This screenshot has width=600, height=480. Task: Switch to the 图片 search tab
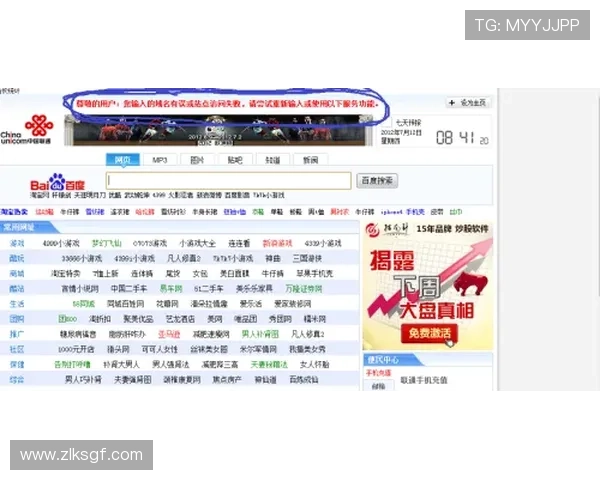[x=197, y=160]
